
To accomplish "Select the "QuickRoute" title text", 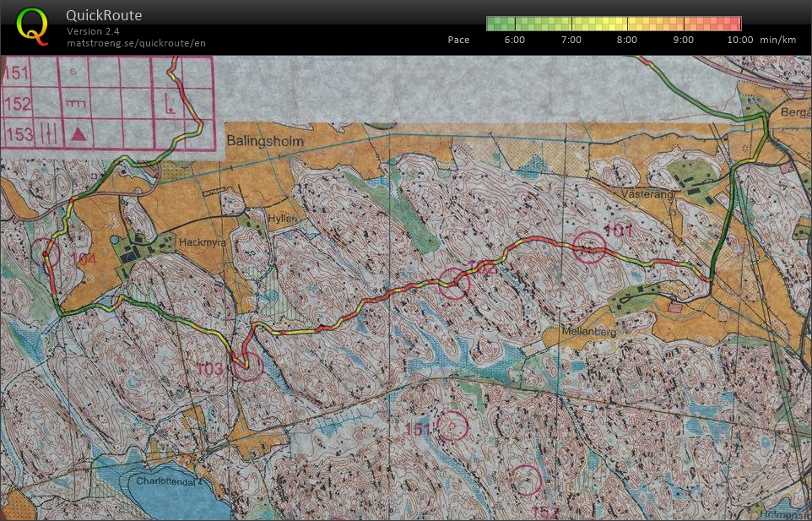I will point(104,15).
